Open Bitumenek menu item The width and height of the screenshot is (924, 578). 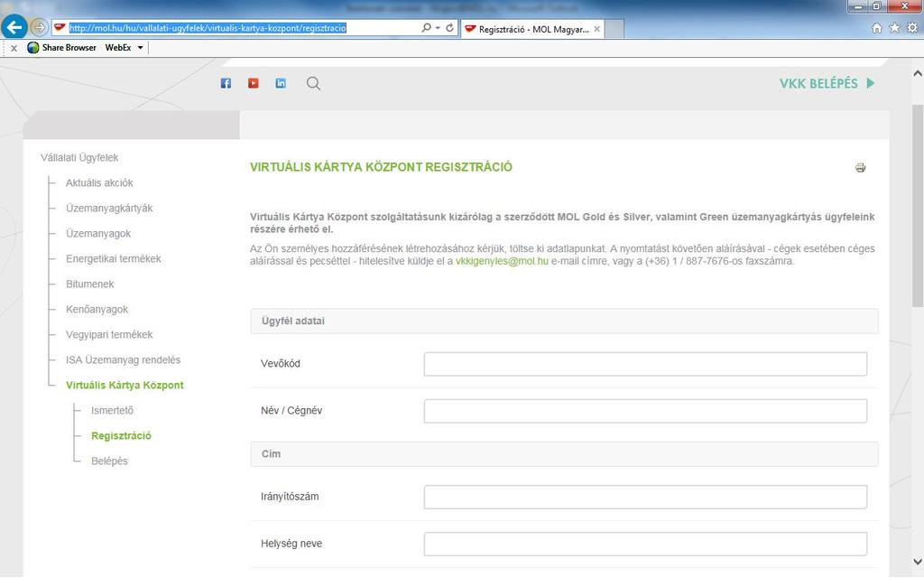[89, 284]
